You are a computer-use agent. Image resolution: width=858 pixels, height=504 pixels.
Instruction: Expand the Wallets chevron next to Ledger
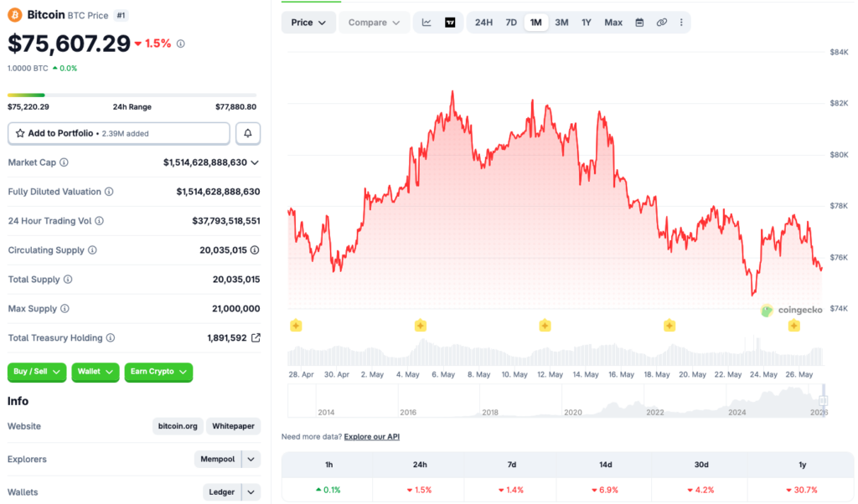click(251, 492)
